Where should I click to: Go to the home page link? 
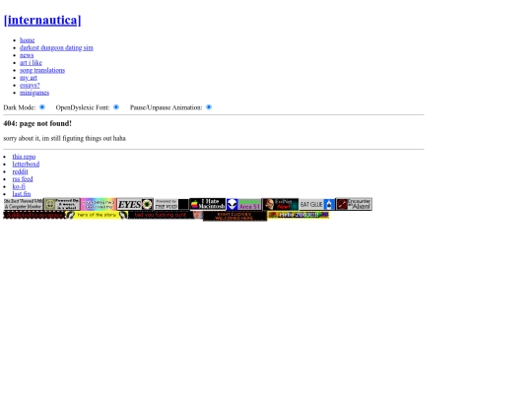click(x=28, y=40)
